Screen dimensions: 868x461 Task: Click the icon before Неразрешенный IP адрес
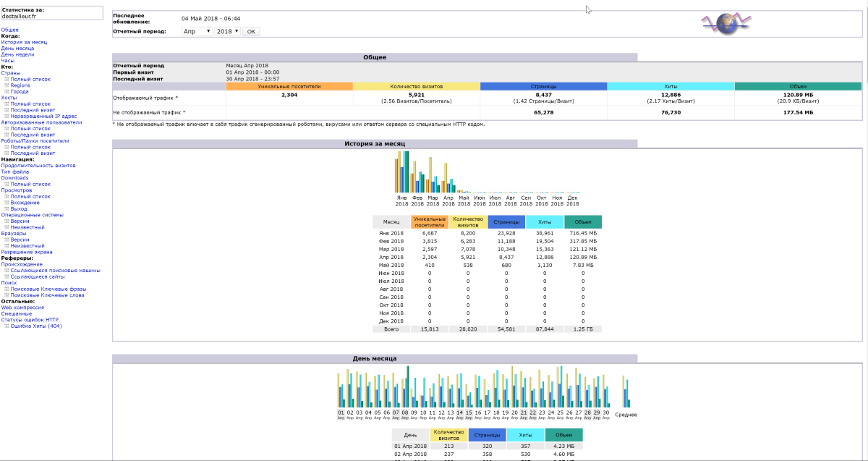(7, 117)
